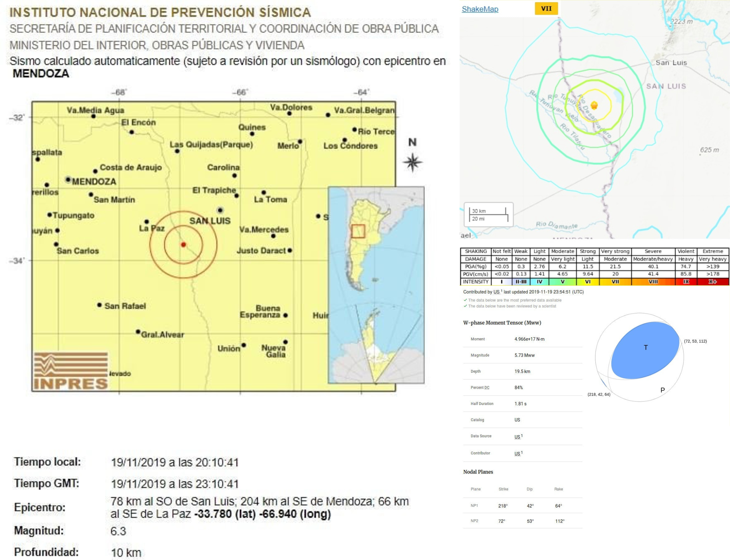Click the red intensity IX legend cell
The width and height of the screenshot is (730, 560).
(x=686, y=282)
